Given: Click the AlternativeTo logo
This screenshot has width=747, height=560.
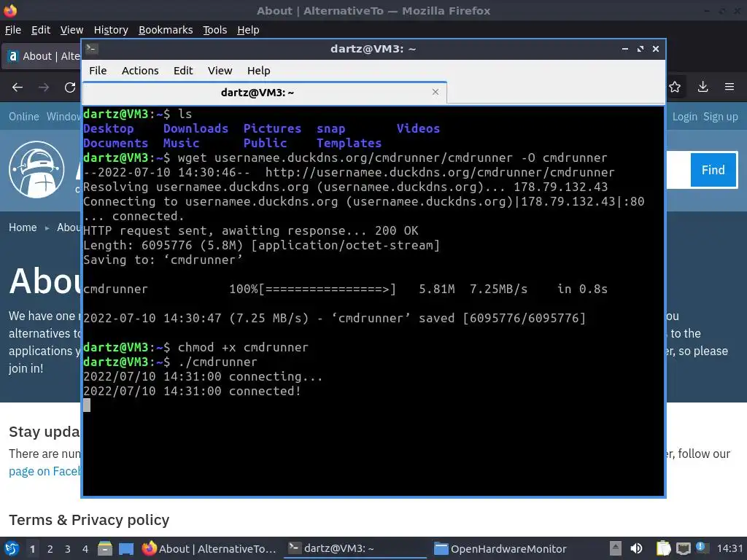Looking at the screenshot, I should (36, 169).
